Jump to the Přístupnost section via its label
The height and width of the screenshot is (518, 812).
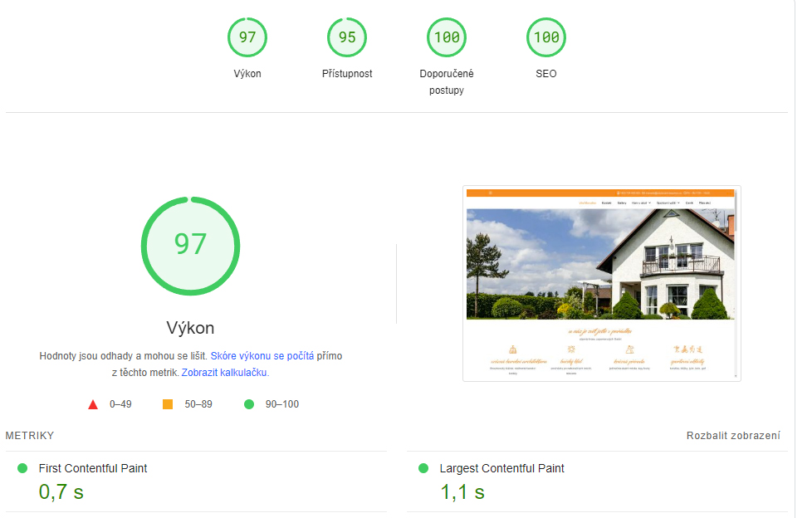347,74
